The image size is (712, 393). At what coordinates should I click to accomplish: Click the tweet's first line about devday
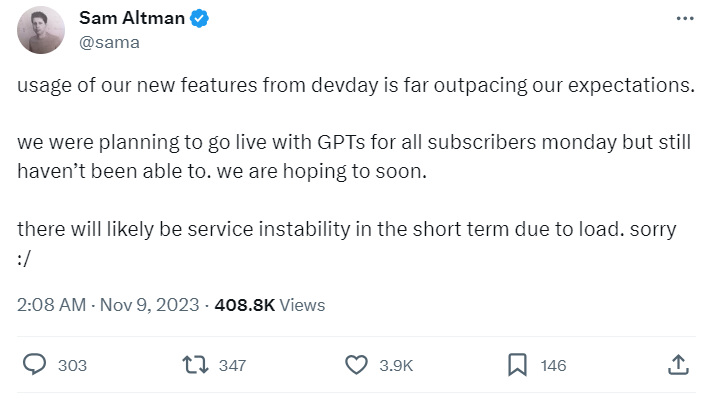click(356, 85)
